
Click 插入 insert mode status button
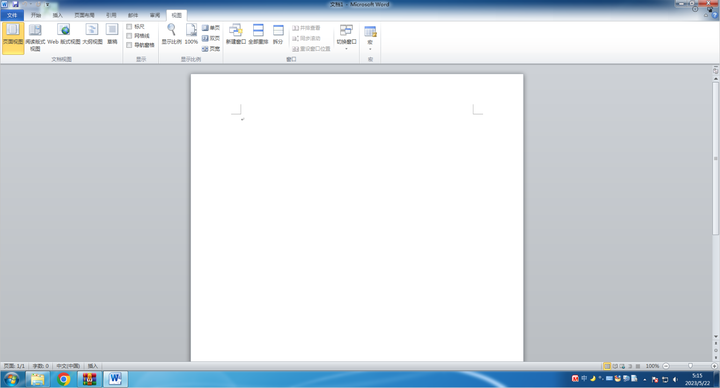point(93,366)
